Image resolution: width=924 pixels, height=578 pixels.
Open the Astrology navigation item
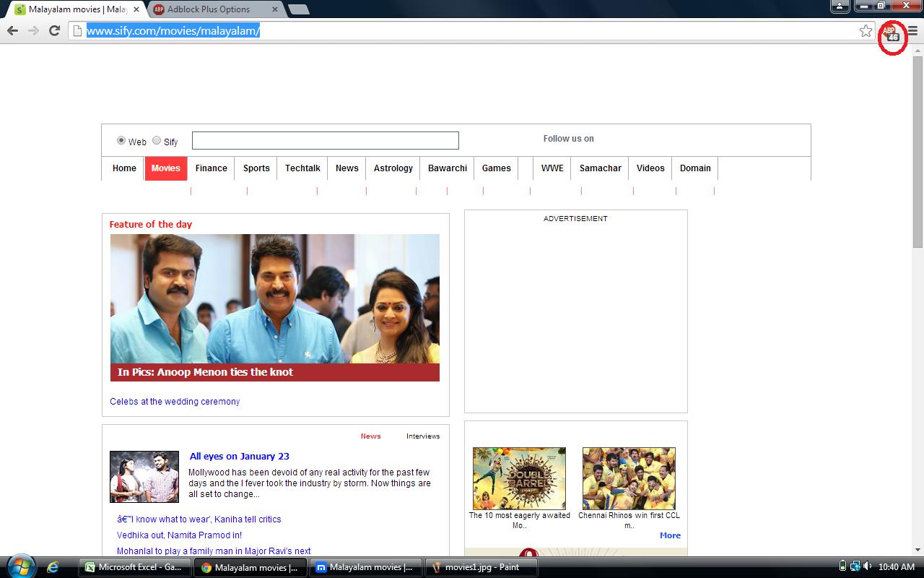tap(393, 168)
